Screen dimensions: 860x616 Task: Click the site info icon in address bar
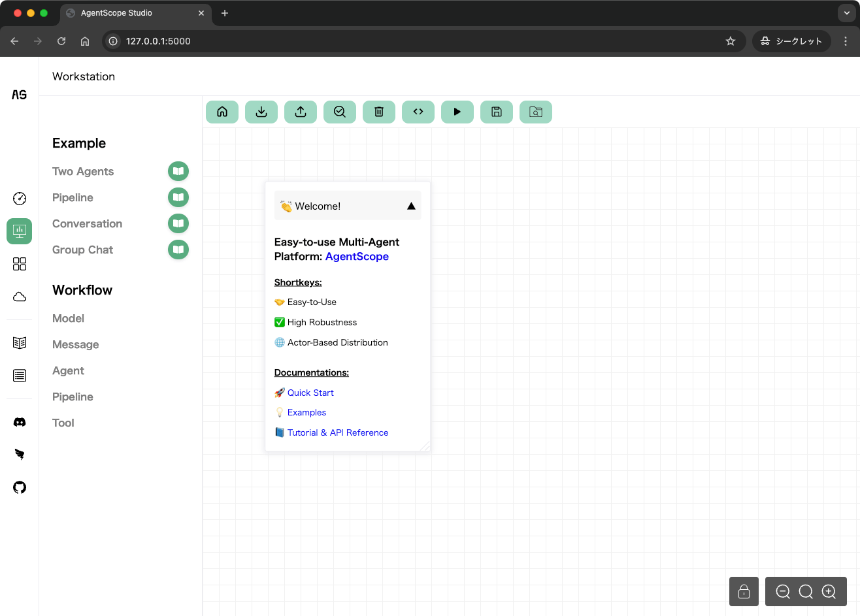[x=113, y=41]
